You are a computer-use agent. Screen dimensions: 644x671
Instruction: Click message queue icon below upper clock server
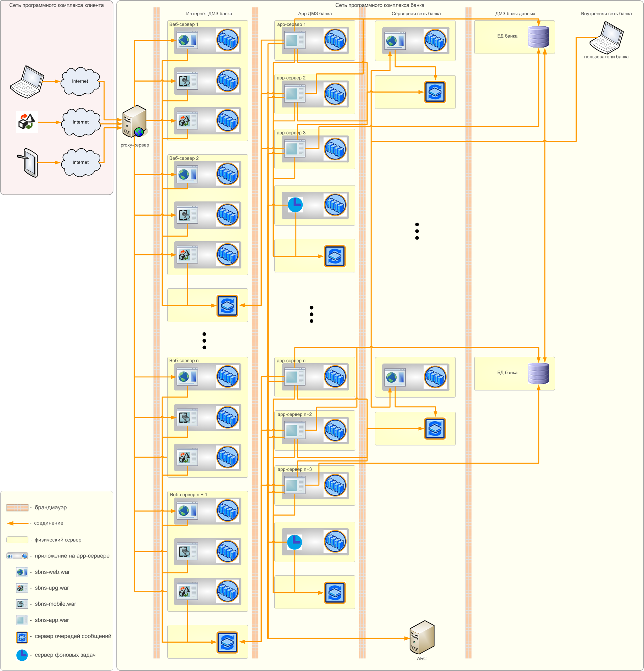[x=335, y=256]
